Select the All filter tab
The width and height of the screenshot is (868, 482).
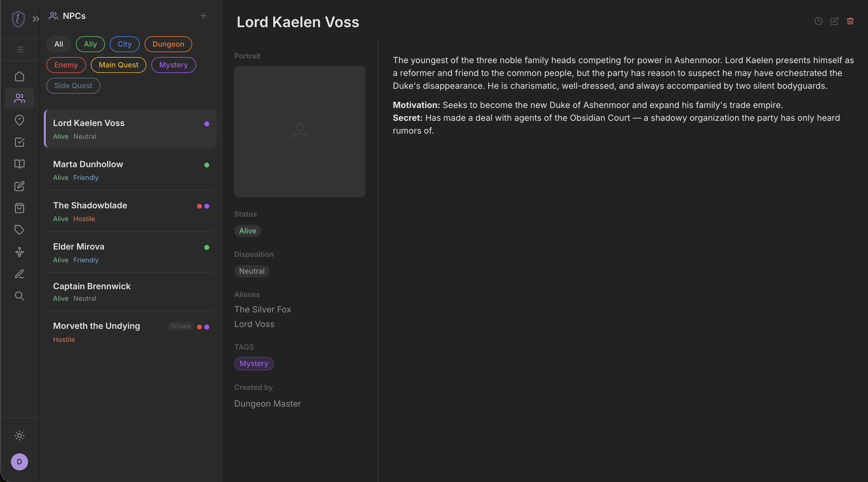point(59,44)
